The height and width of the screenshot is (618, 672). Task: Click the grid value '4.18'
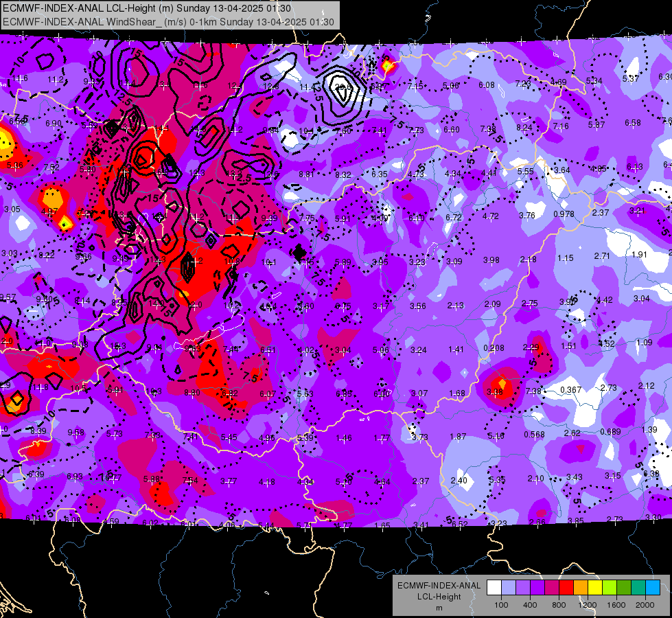pyautogui.click(x=266, y=482)
